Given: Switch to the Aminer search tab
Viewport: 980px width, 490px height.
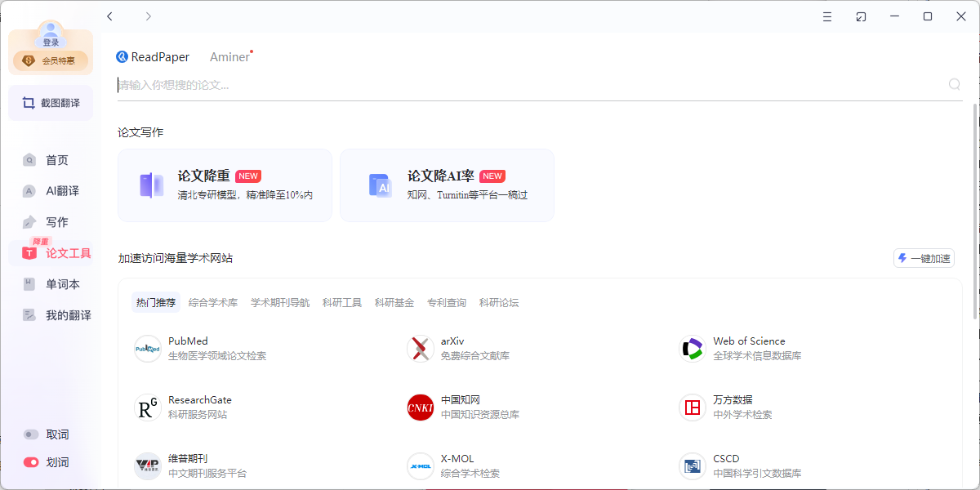Looking at the screenshot, I should coord(229,56).
